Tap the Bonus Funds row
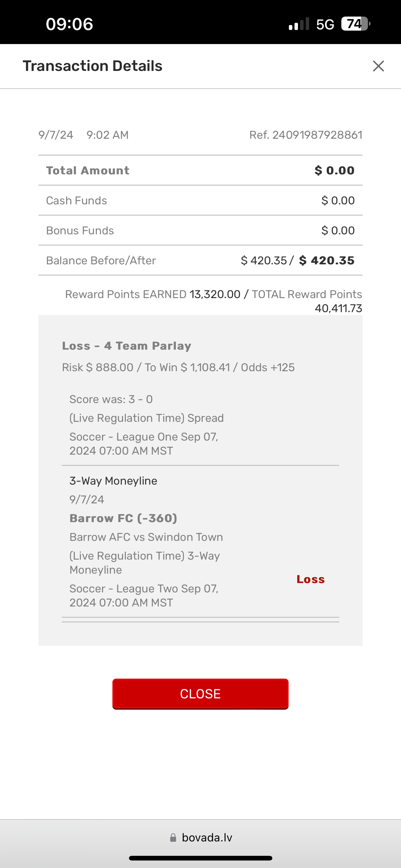Viewport: 401px width, 868px height. (200, 231)
